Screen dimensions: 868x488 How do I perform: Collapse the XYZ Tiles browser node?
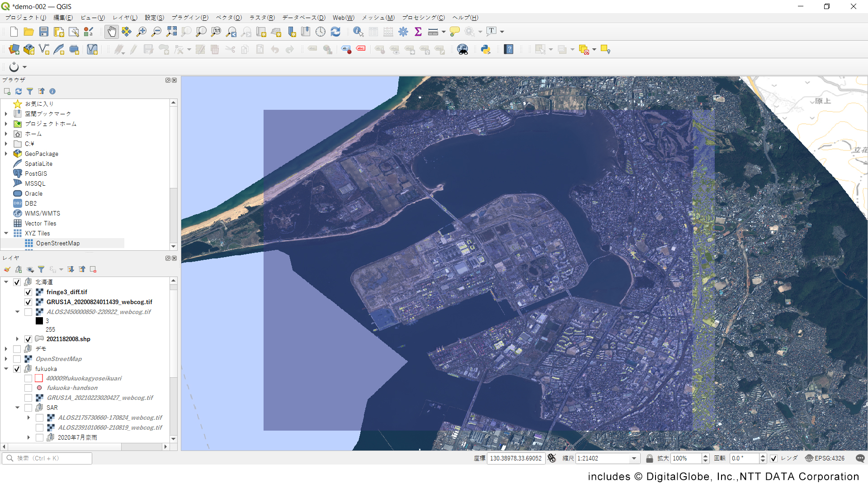point(6,233)
